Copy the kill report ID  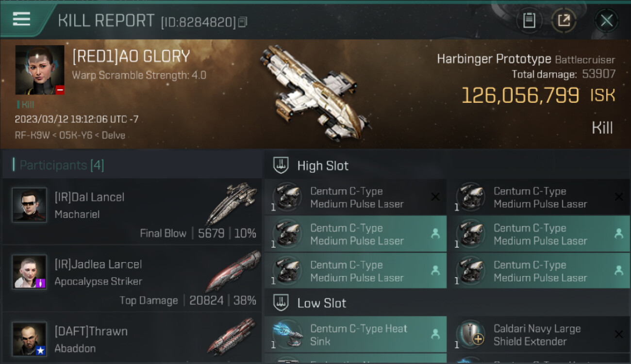[243, 22]
